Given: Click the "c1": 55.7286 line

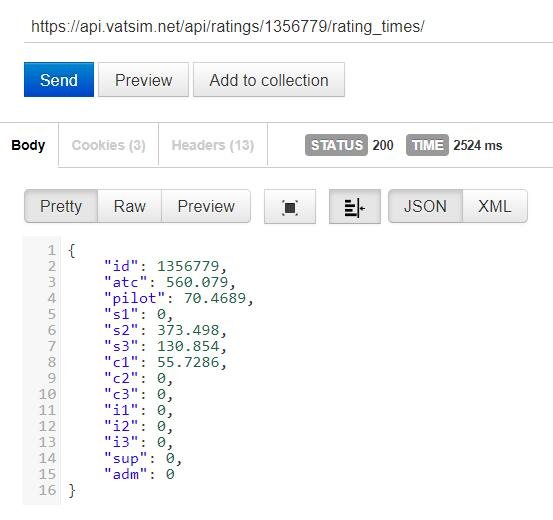Looking at the screenshot, I should (x=165, y=362).
